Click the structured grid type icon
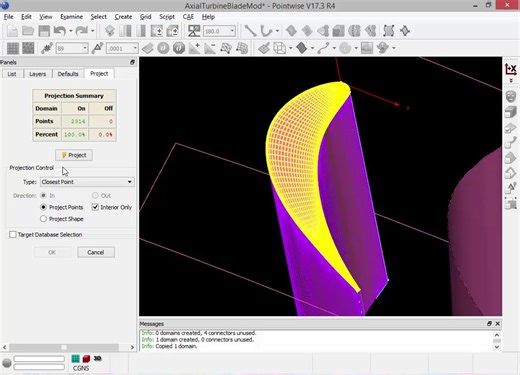This screenshot has height=375, width=520. (13, 48)
